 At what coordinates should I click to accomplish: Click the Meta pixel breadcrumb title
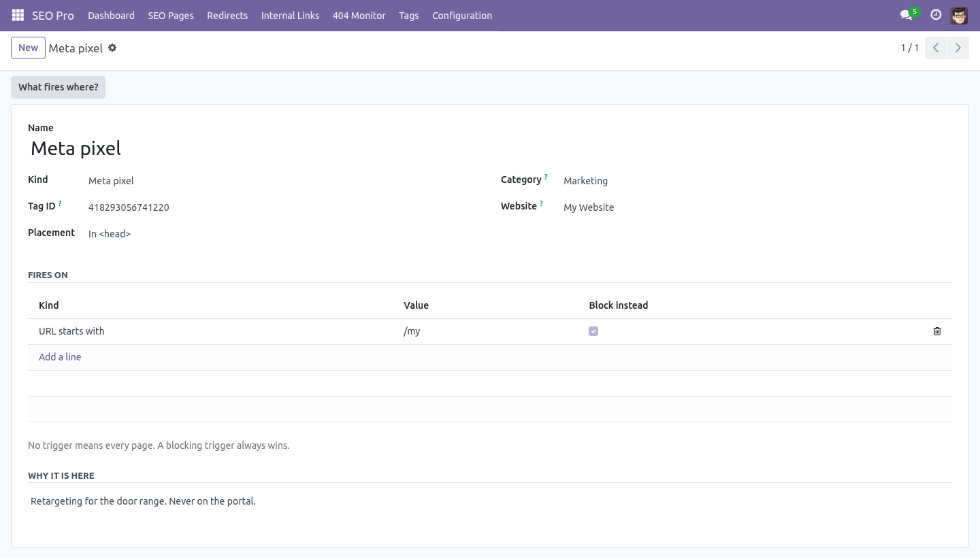(76, 48)
